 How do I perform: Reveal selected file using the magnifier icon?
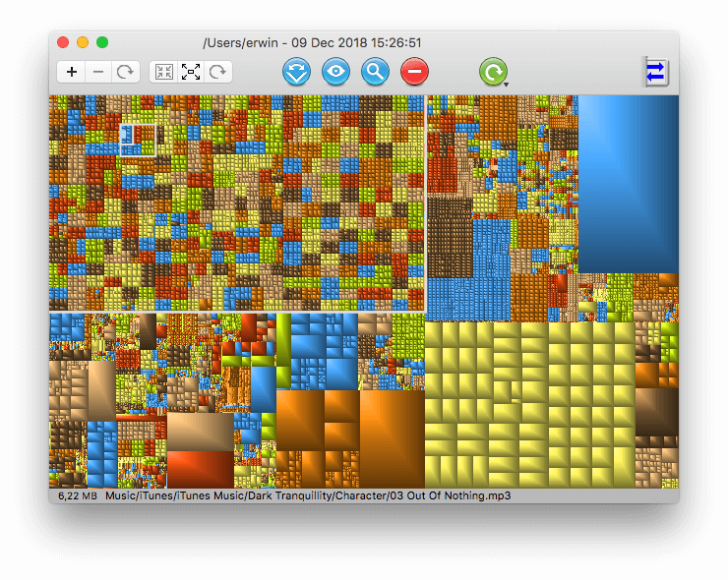[376, 71]
